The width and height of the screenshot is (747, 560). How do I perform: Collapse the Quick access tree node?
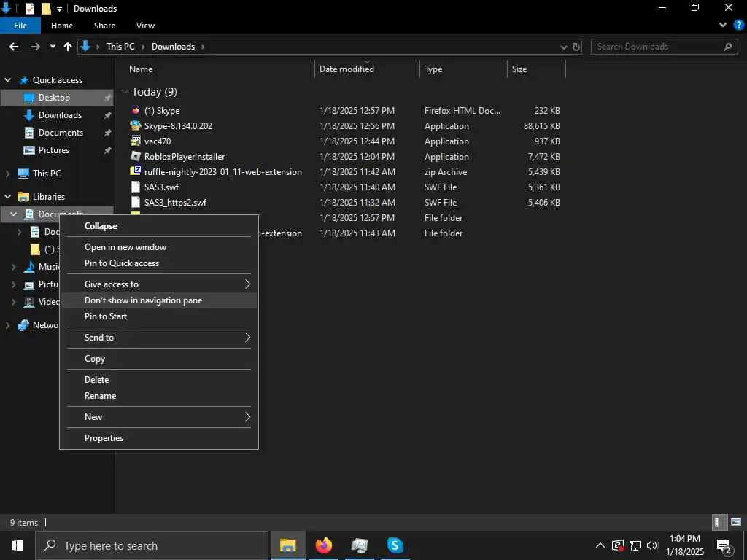7,80
